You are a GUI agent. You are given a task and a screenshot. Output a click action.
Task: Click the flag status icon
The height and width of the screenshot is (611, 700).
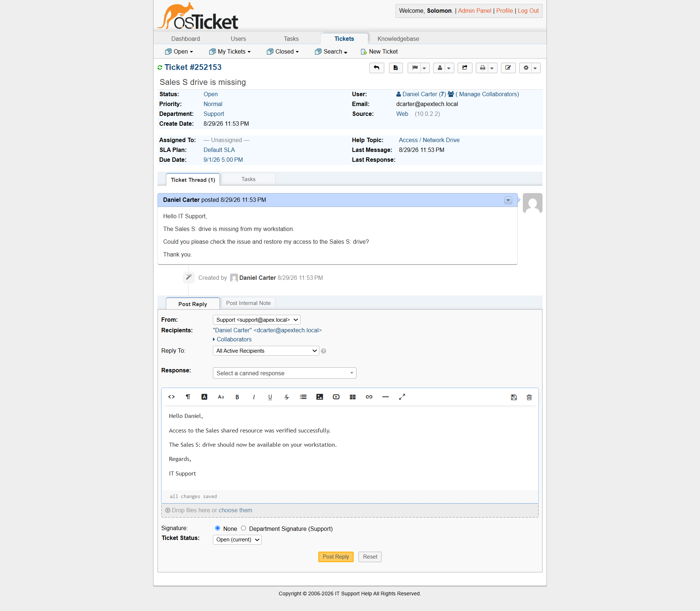[415, 68]
